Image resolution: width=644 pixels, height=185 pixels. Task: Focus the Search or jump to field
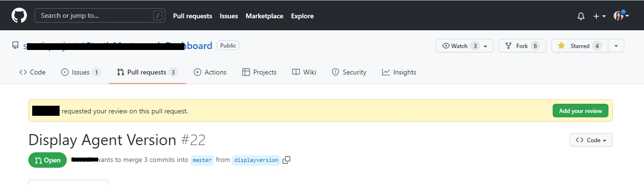pyautogui.click(x=100, y=15)
